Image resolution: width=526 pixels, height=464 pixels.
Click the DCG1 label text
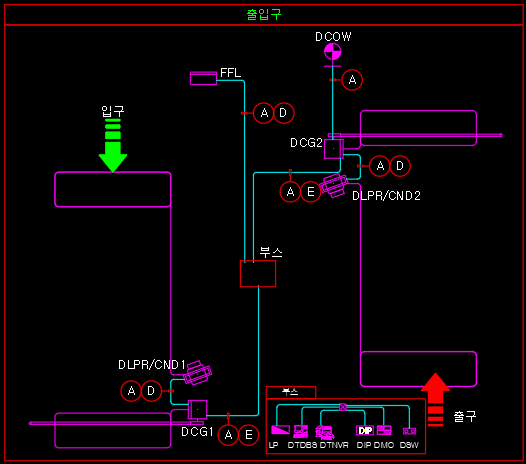197,432
